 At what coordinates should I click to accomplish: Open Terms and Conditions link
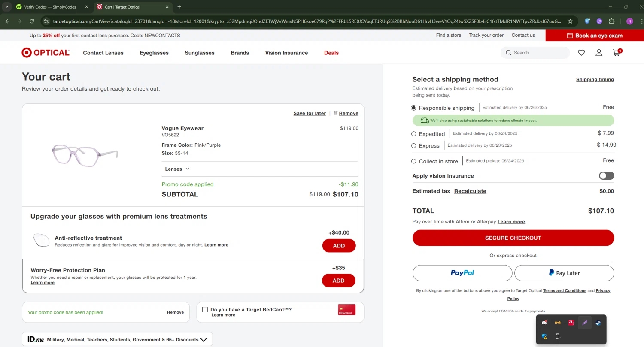[565, 290]
